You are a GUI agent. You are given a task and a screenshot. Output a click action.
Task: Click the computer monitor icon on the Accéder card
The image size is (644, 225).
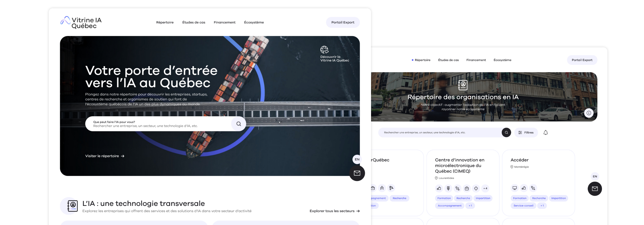[515, 188]
